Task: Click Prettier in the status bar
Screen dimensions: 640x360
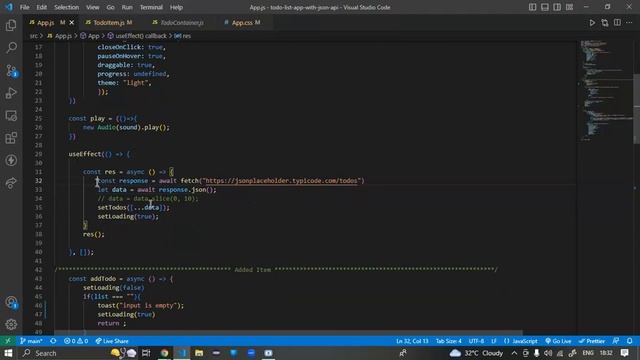Action: coord(592,341)
